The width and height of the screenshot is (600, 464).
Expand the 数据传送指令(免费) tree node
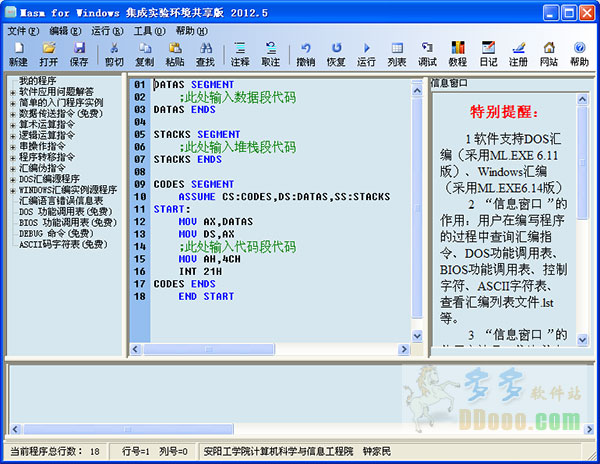(13, 114)
